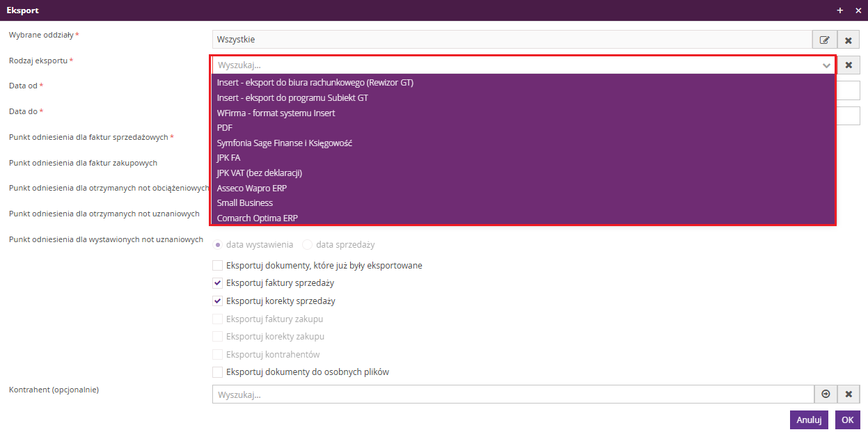Clear the Rodzaj eksportu selection with X
Viewport: 868px width, 439px height.
click(x=849, y=65)
